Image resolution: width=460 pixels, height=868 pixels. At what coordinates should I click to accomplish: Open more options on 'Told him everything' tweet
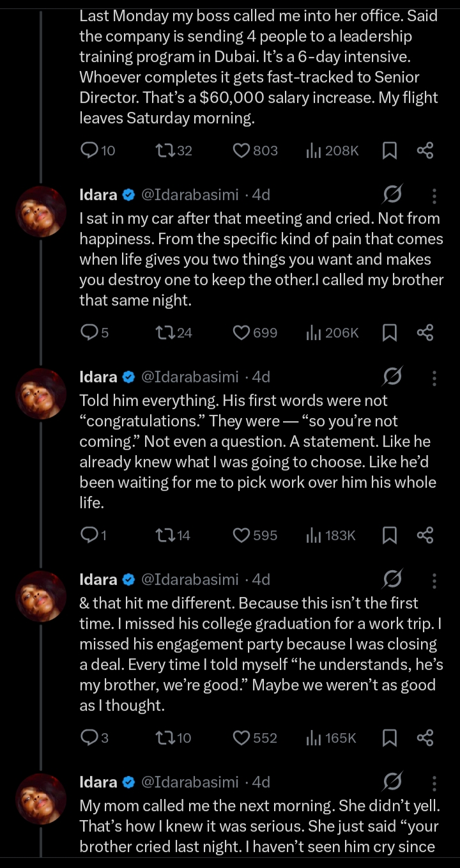(x=434, y=377)
